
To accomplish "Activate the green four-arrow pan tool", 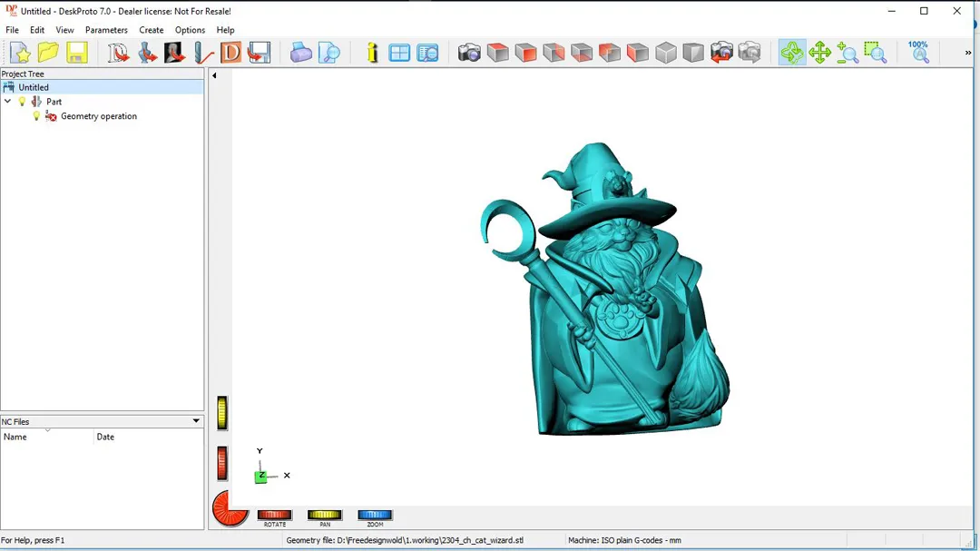I will pos(820,53).
